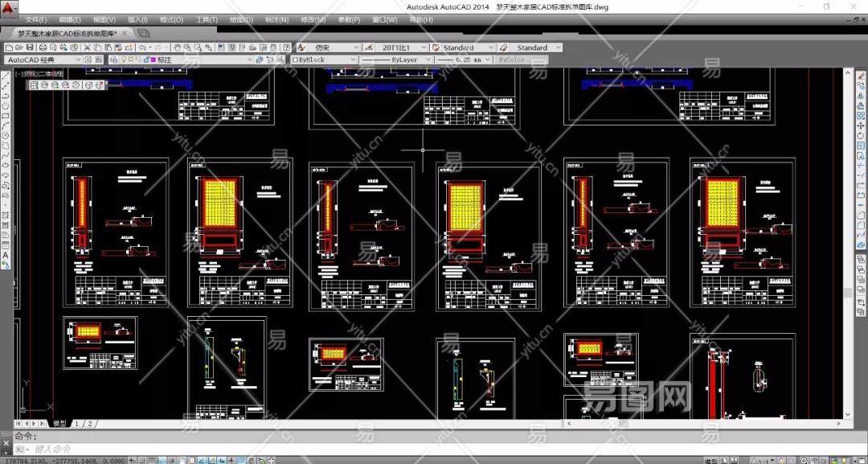Click the last-layout navigation arrow
The width and height of the screenshot is (868, 464).
(x=42, y=424)
